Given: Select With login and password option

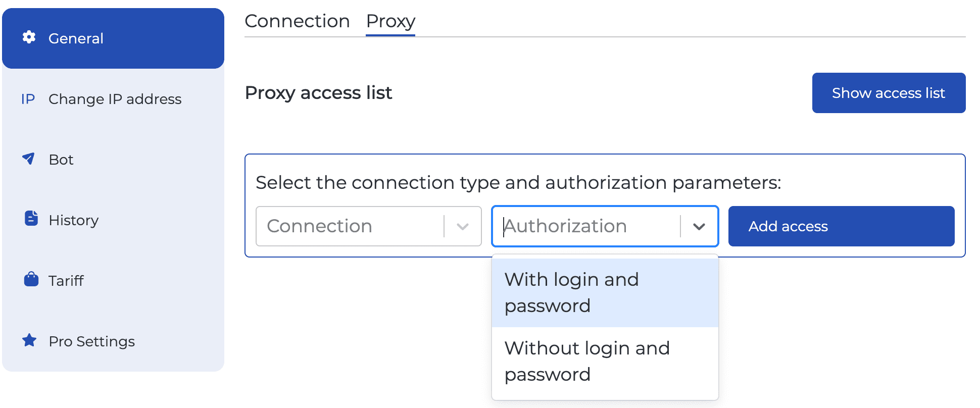Looking at the screenshot, I should click(x=571, y=292).
